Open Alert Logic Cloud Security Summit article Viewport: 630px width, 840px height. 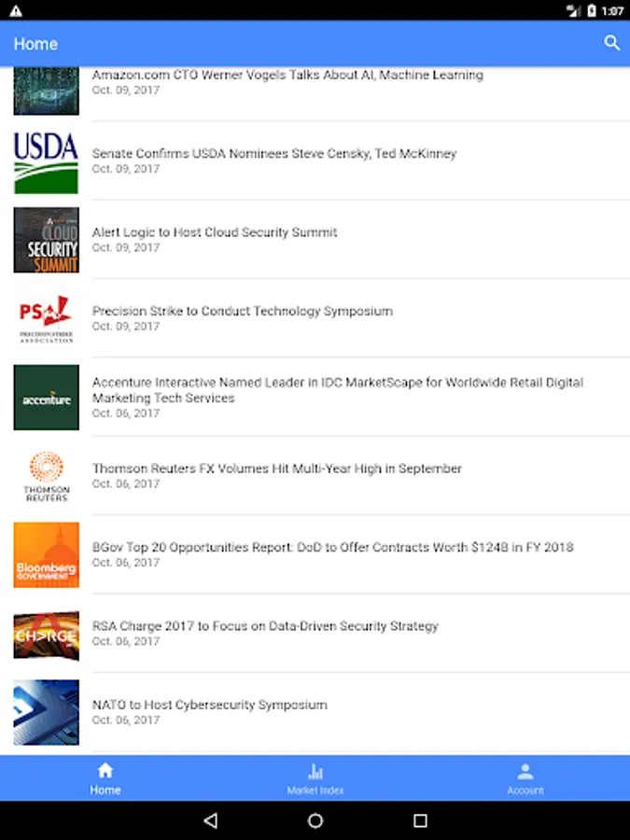click(215, 232)
